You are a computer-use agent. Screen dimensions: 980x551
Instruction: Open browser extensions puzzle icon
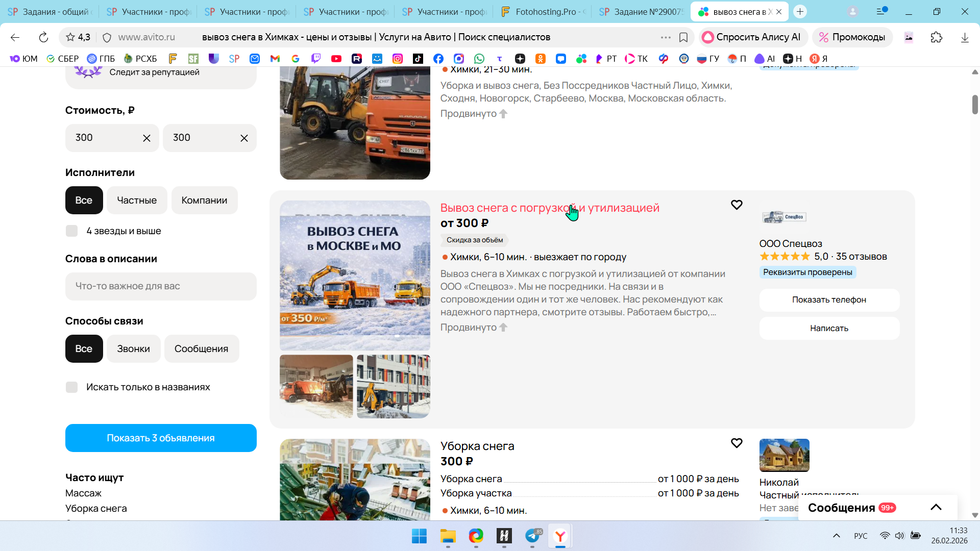[x=936, y=37]
